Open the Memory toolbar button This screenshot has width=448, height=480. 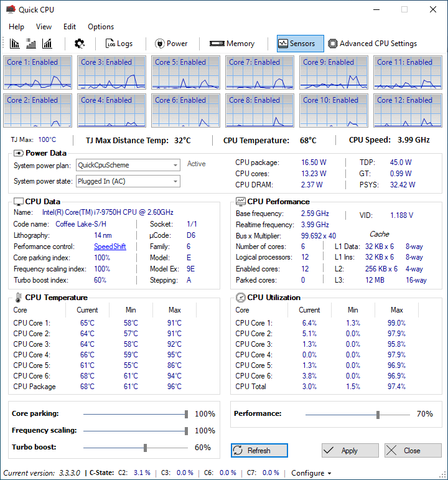pyautogui.click(x=232, y=44)
